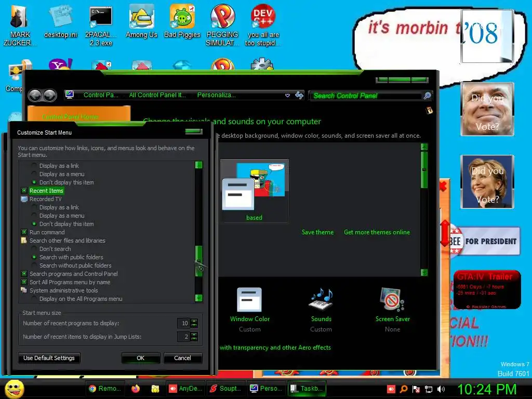This screenshot has height=399, width=532.
Task: Click the 'Control Pa...' breadcrumb segment
Action: click(x=101, y=95)
